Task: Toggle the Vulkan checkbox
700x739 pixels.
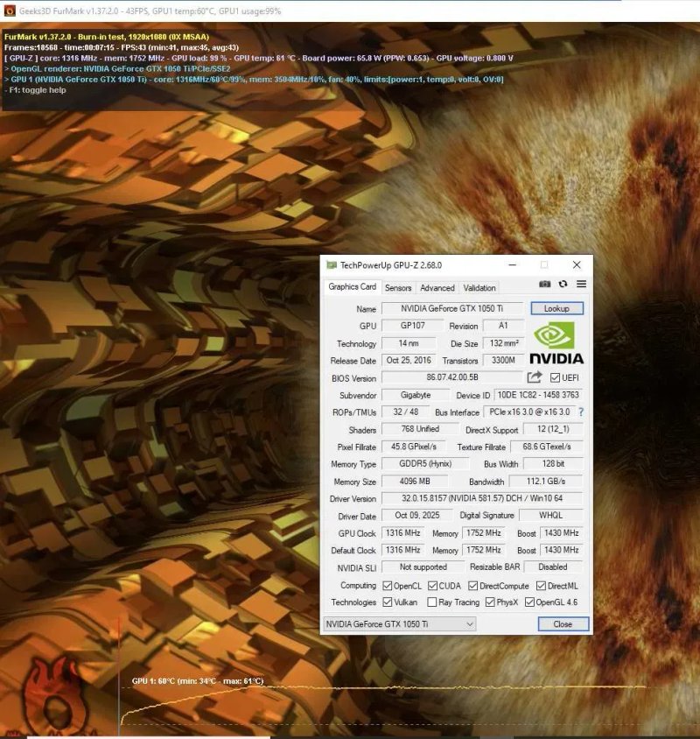Action: pyautogui.click(x=388, y=602)
